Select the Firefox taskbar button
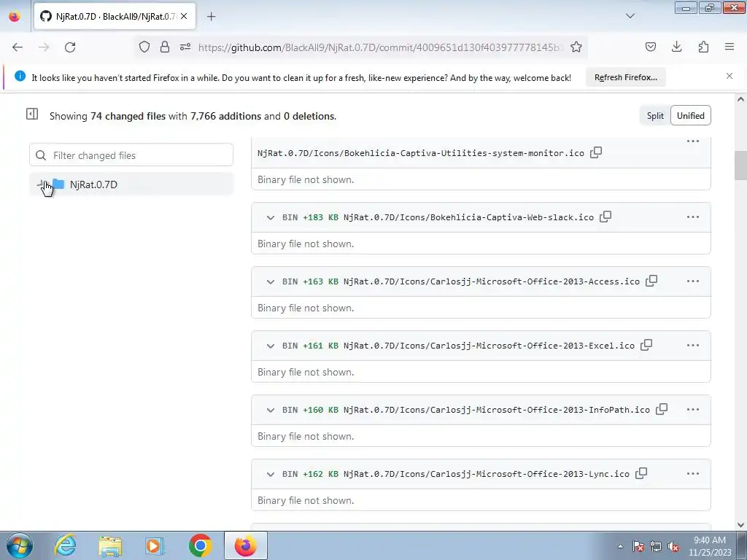 point(245,545)
